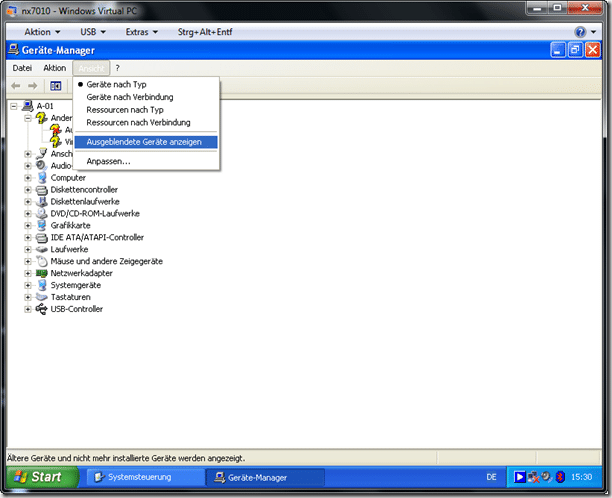Expand the Grafikkarte node
Screen dimensions: 612x498
coord(28,226)
